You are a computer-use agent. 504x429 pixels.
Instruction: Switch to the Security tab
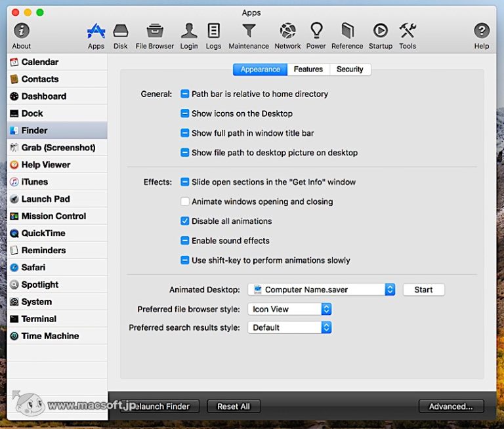click(350, 70)
